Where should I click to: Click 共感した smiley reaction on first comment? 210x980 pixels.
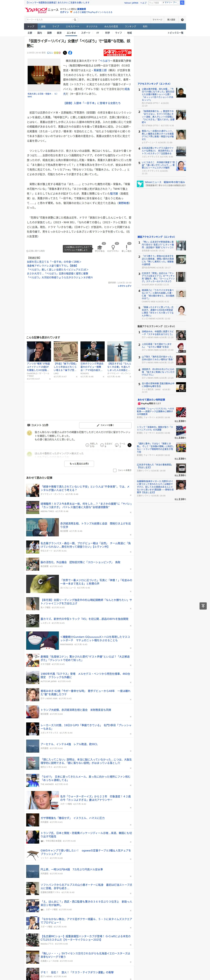pos(91,445)
